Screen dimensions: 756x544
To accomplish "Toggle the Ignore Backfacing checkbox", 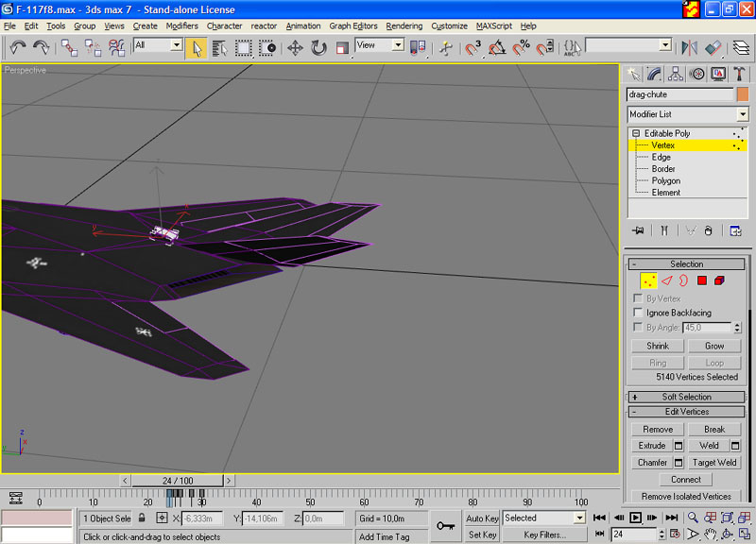I will pyautogui.click(x=638, y=313).
